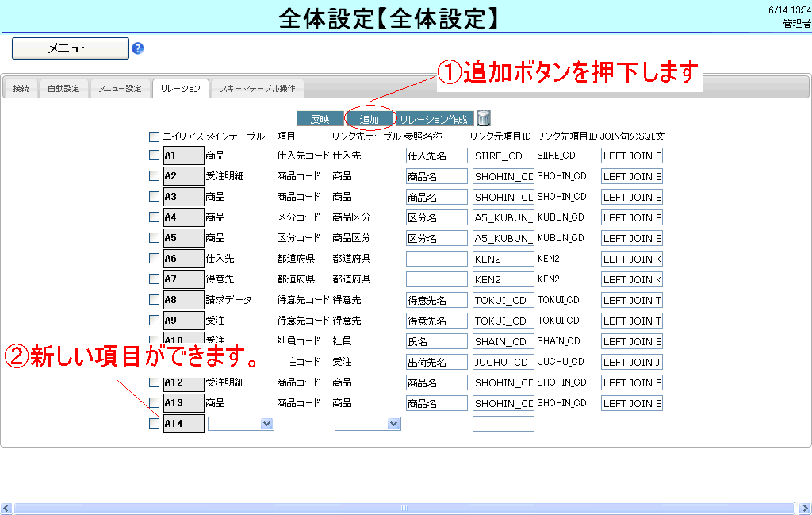Screen dimensions: 812x515
Task: Click the left arrow of horizontal scrollbar
Action: 6,508
